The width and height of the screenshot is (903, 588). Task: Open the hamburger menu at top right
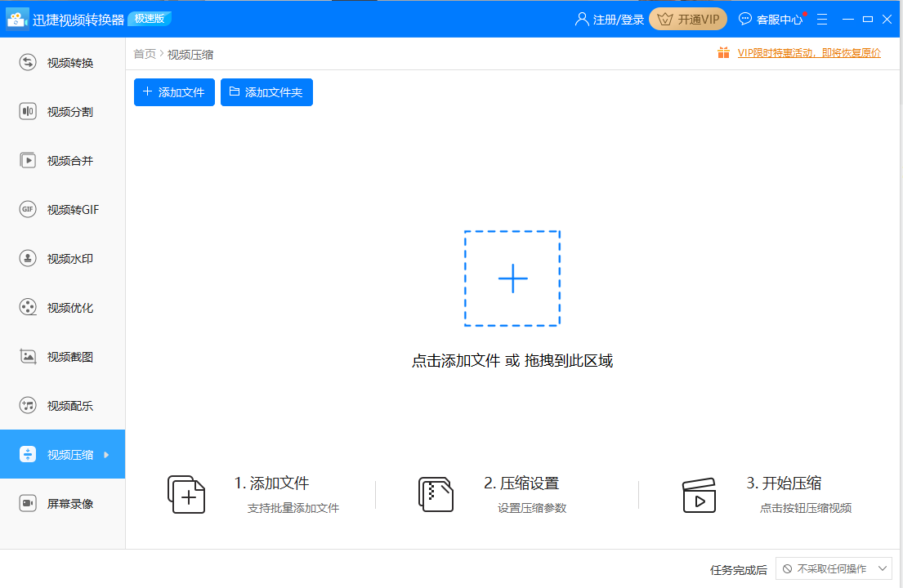coord(822,19)
